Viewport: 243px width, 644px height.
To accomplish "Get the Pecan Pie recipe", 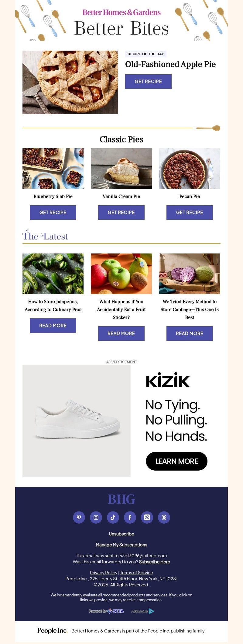I will tap(189, 212).
